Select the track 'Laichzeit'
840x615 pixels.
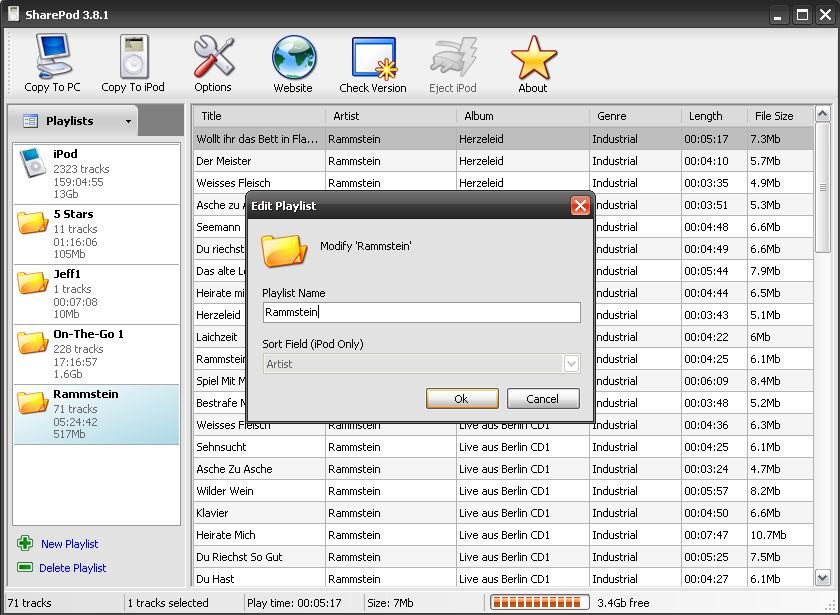point(216,337)
